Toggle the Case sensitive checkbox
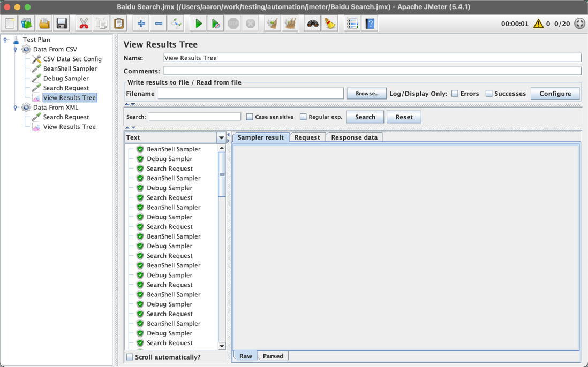Viewport: 588px width, 367px height. click(250, 117)
